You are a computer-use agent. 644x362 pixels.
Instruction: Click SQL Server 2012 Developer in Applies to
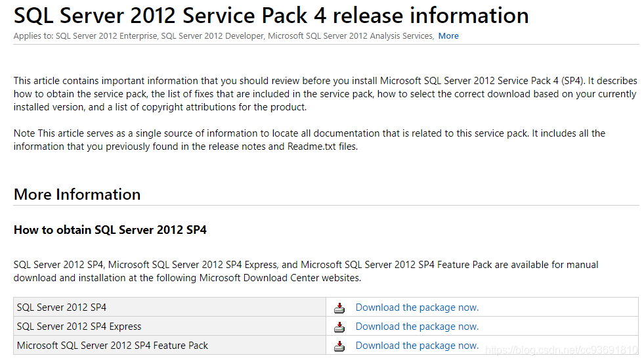[212, 36]
